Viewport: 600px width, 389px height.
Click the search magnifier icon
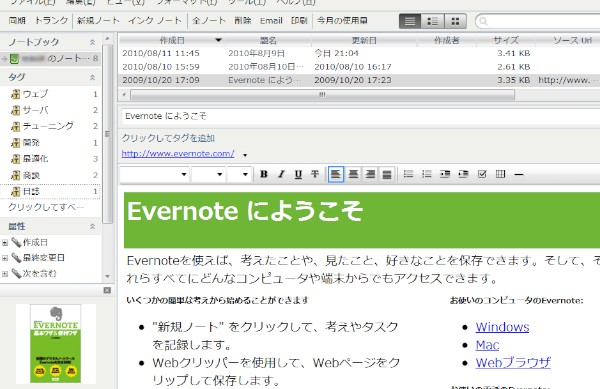click(483, 21)
